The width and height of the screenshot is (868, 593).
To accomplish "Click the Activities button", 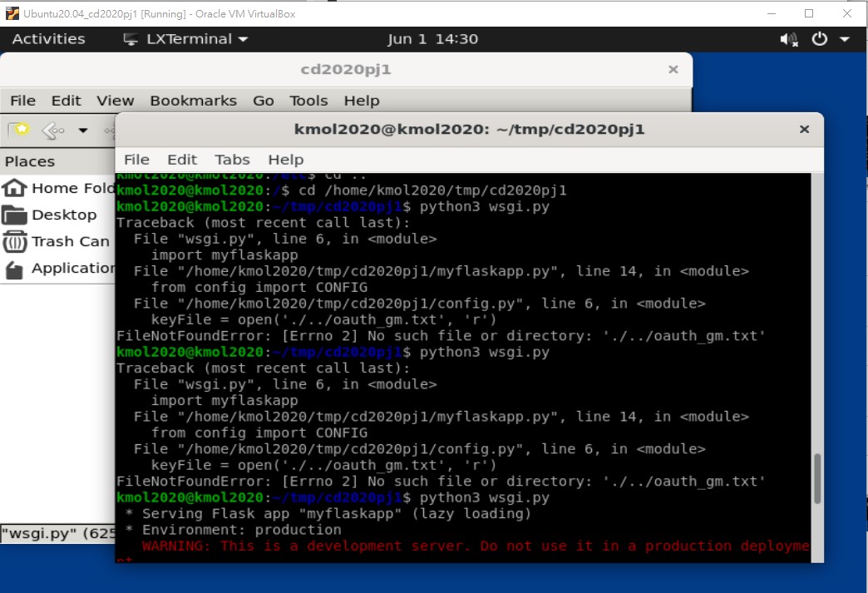I will pos(48,39).
